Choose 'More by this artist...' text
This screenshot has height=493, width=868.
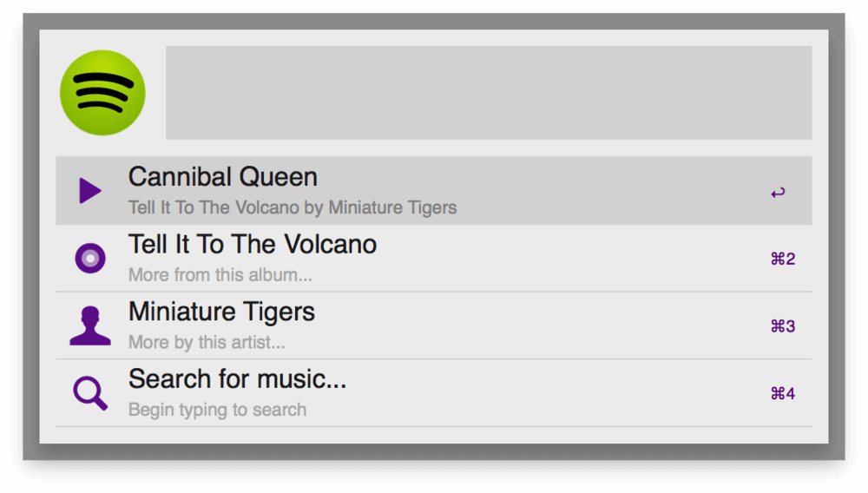(x=207, y=342)
